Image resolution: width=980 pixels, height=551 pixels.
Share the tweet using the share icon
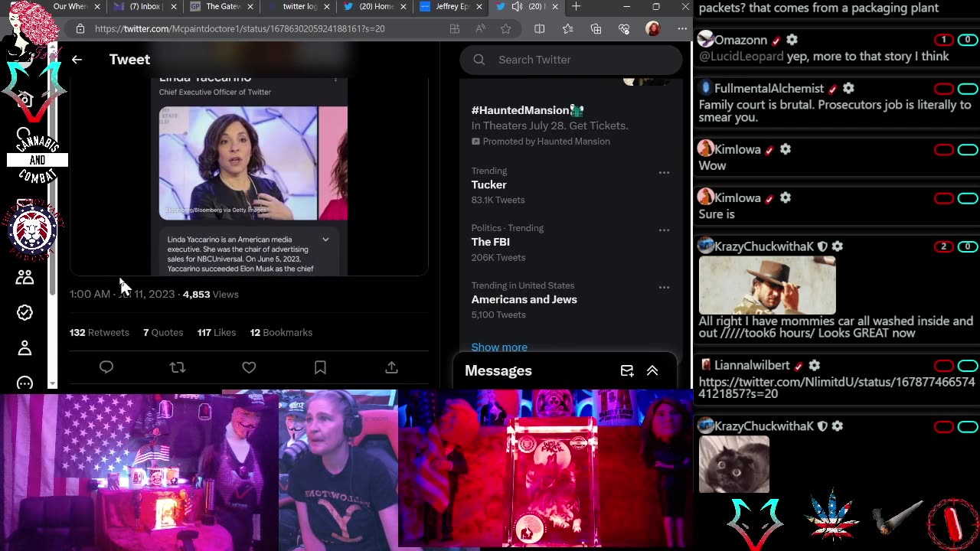click(x=391, y=367)
